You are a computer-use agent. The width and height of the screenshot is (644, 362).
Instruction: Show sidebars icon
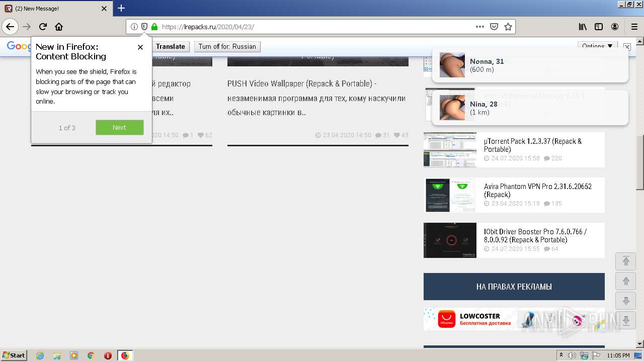[599, 27]
